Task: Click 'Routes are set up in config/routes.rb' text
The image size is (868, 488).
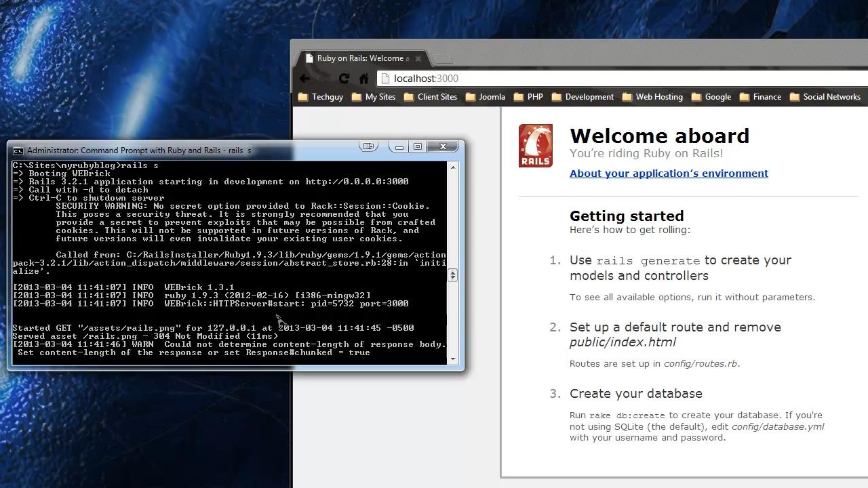Action: pos(654,364)
